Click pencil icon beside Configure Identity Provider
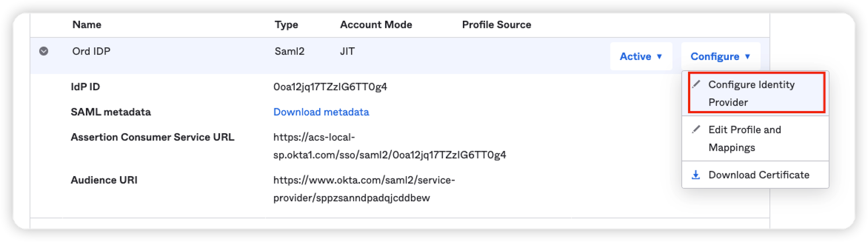Image resolution: width=868 pixels, height=242 pixels. (x=696, y=84)
